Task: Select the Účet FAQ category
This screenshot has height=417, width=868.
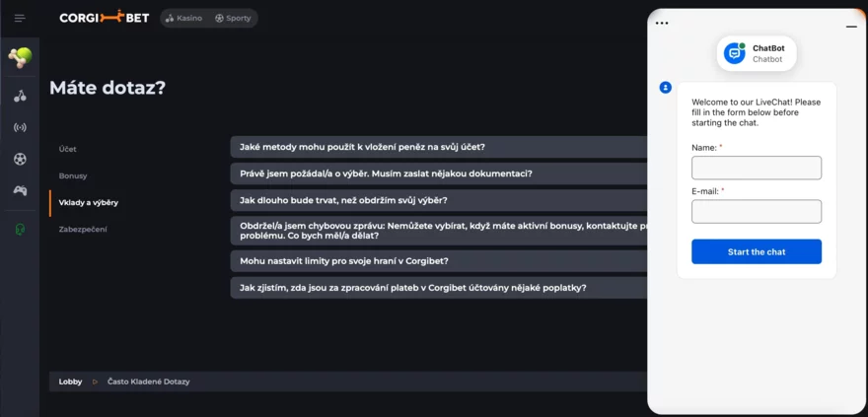Action: (x=67, y=149)
